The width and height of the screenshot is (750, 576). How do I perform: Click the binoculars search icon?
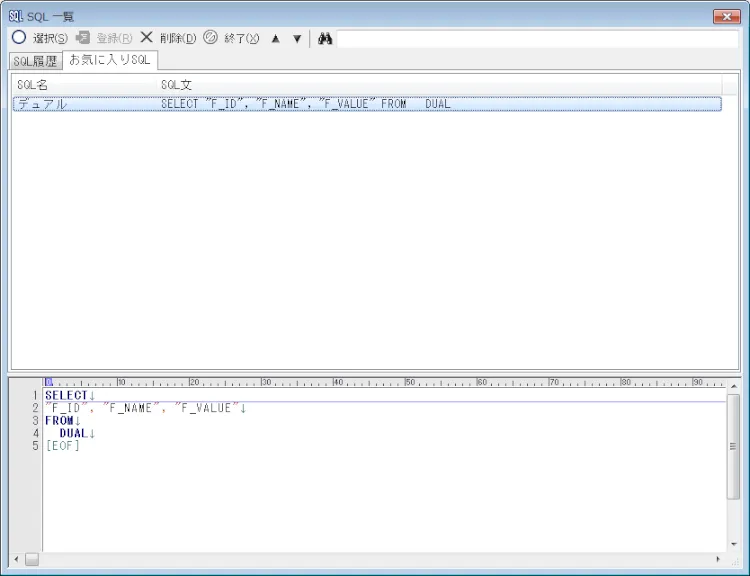click(x=325, y=38)
